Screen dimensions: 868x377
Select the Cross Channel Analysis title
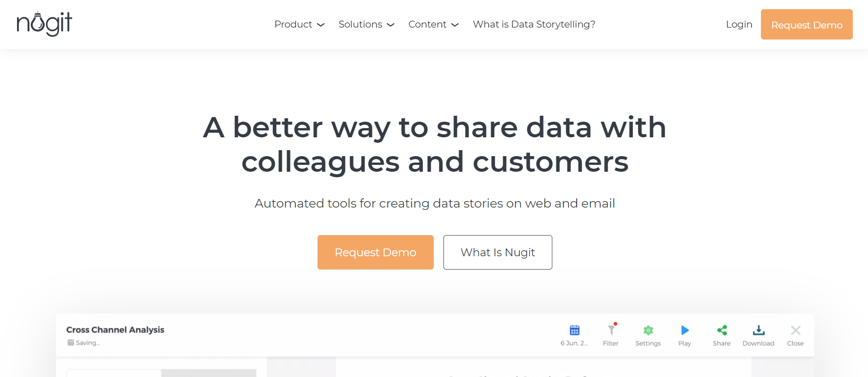click(x=115, y=330)
